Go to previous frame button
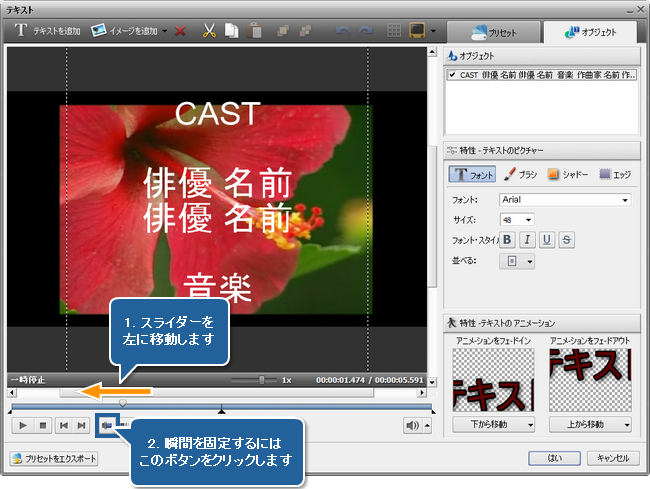650x489 pixels. pos(64,425)
